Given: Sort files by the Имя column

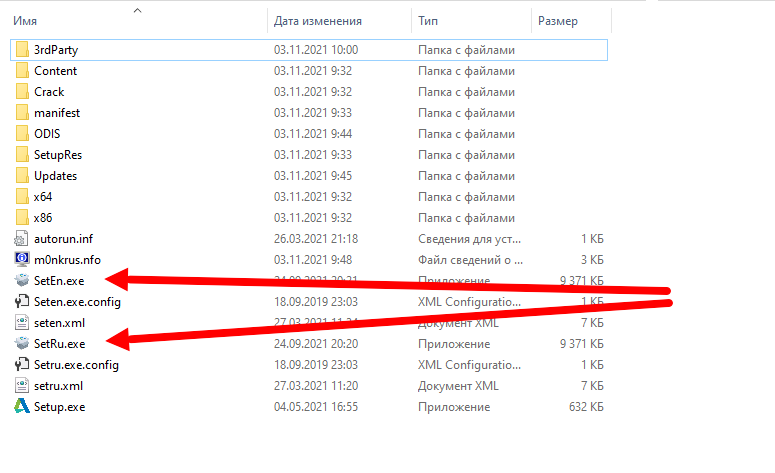Looking at the screenshot, I should [x=25, y=21].
